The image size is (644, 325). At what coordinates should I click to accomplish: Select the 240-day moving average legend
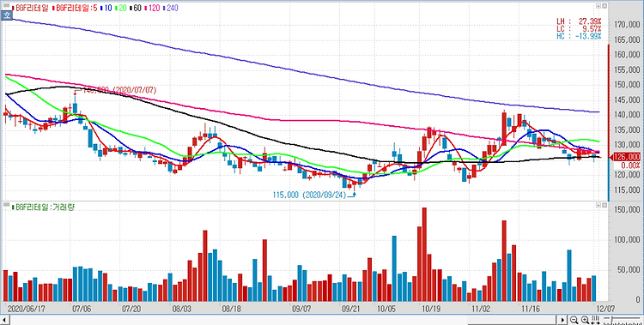[171, 8]
